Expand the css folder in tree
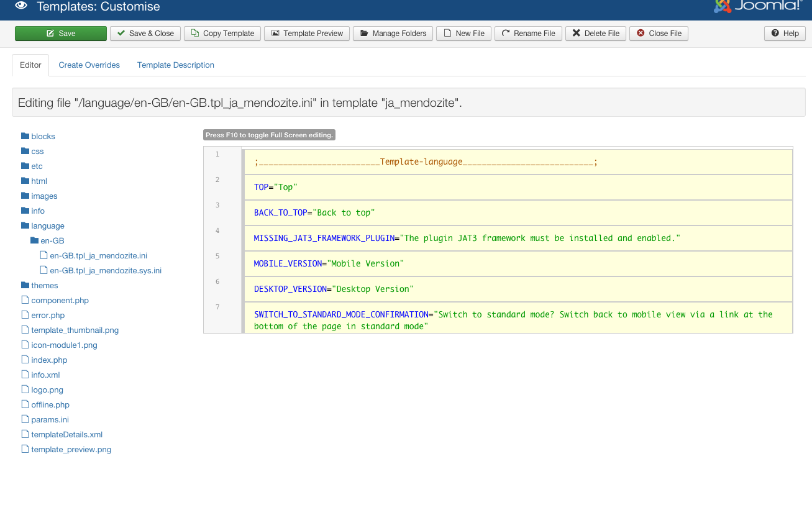Screen dimensions: 812x528 click(37, 152)
